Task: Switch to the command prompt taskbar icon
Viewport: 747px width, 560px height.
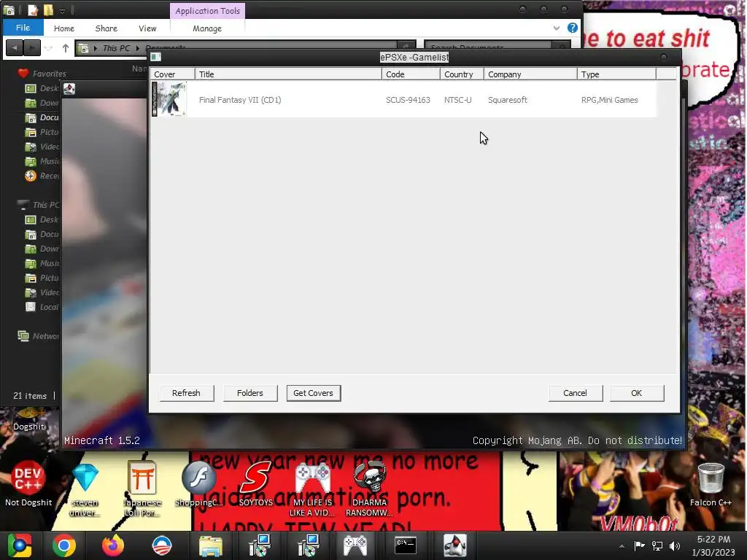Action: coord(406,545)
